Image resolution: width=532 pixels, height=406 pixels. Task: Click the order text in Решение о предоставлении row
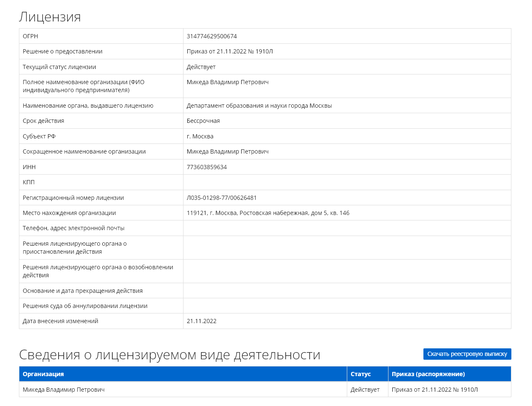[230, 51]
